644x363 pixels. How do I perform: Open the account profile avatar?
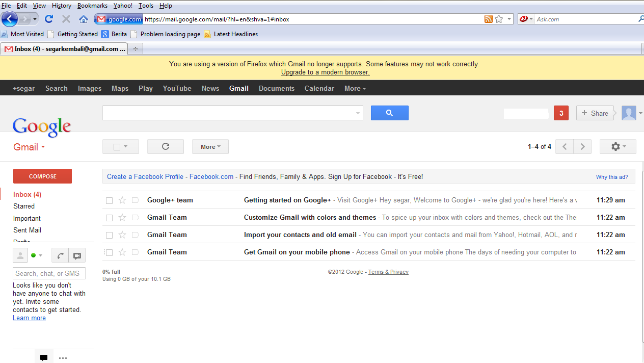coord(629,113)
